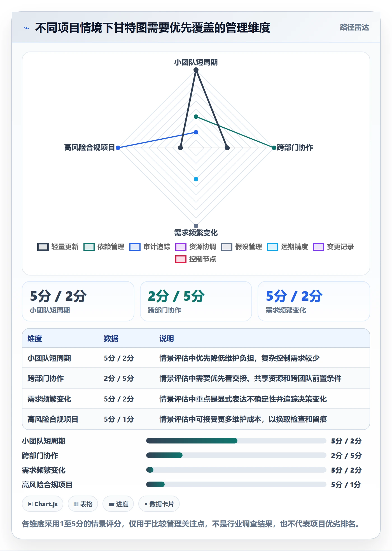392x551 pixels.
Task: Click the 需求频繁变化 radar axis label
Action: click(196, 233)
